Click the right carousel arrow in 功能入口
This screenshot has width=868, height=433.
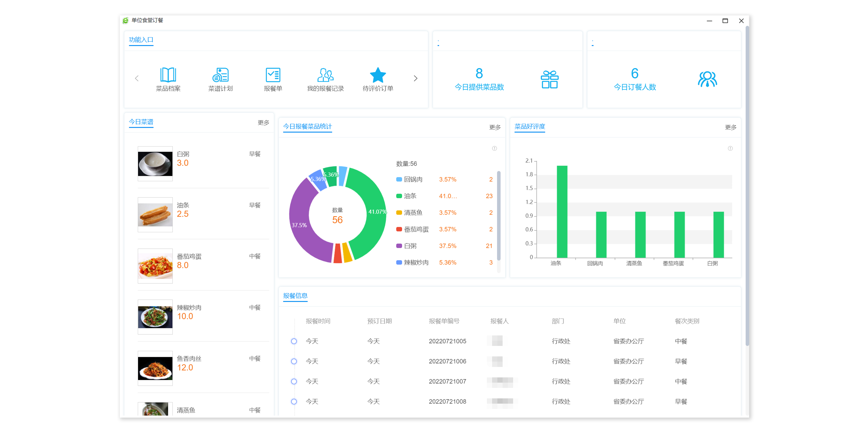(x=416, y=78)
